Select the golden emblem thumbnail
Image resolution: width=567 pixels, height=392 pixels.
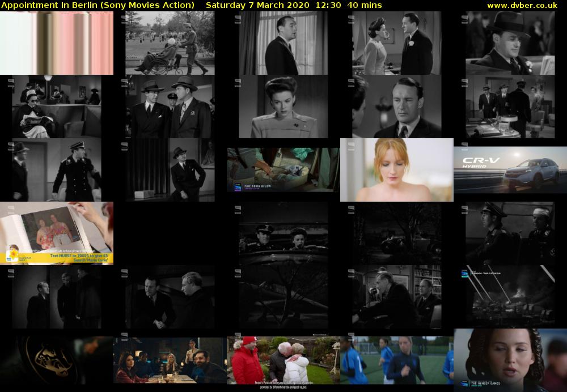(x=56, y=360)
